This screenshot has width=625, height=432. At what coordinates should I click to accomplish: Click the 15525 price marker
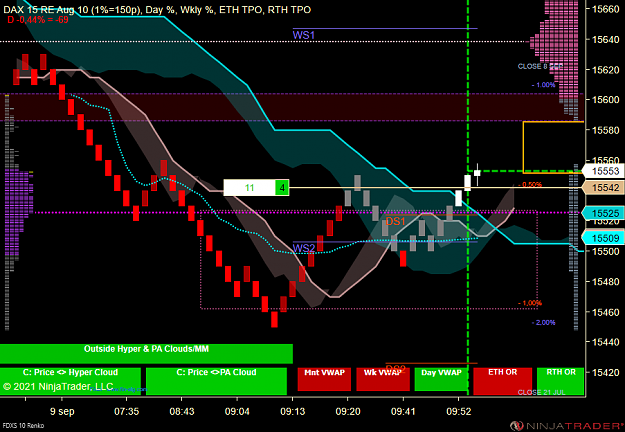603,213
